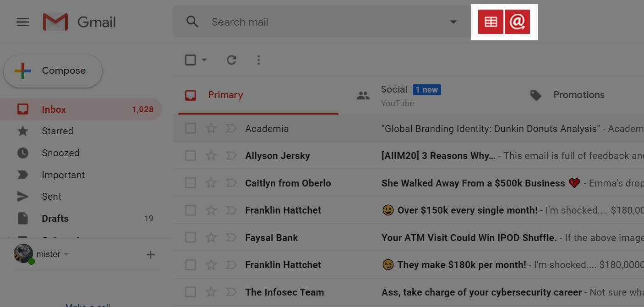
Task: Tick the select-all checkbox
Action: click(191, 60)
